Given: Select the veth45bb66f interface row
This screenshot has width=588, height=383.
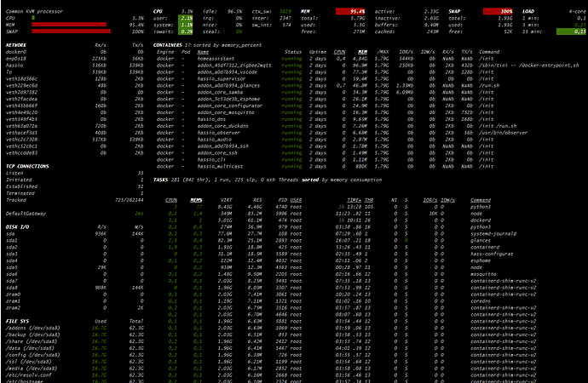Looking at the screenshot, I should pyautogui.click(x=75, y=106).
